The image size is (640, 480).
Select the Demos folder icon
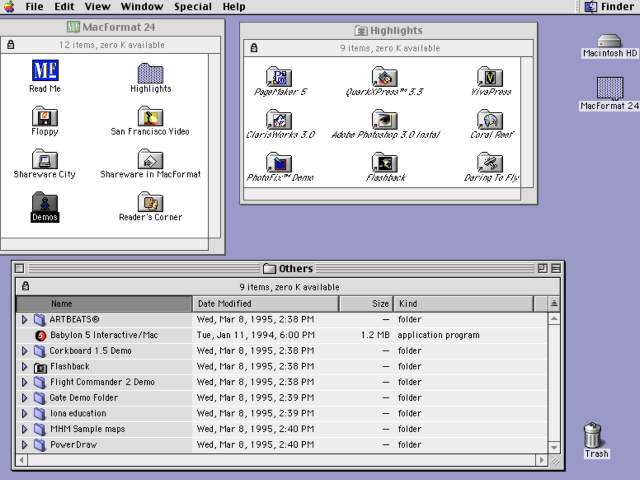coord(44,202)
